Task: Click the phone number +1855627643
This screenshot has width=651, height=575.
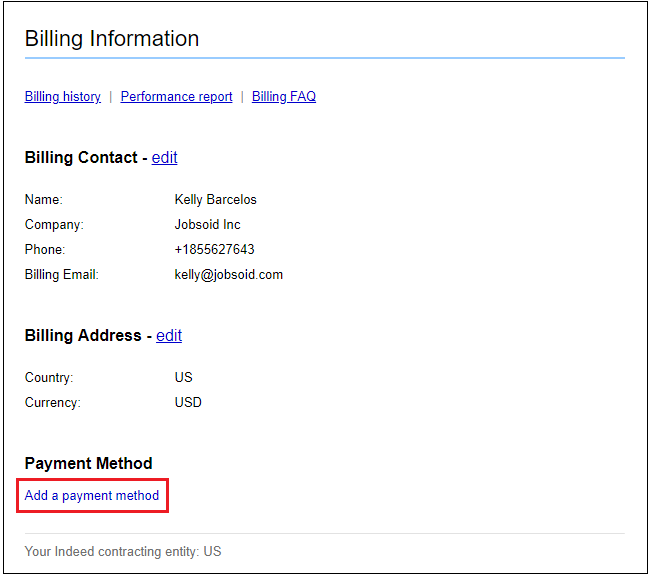Action: coord(214,250)
